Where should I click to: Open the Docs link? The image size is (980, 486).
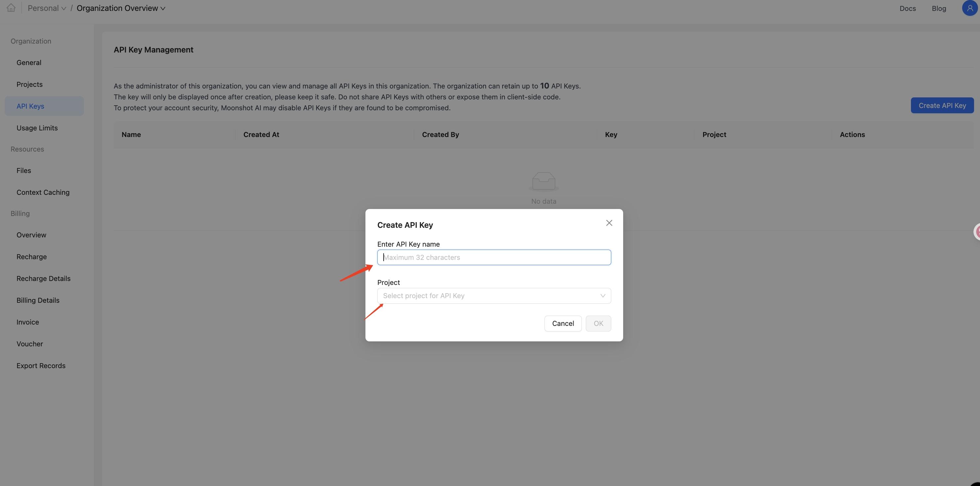tap(907, 8)
